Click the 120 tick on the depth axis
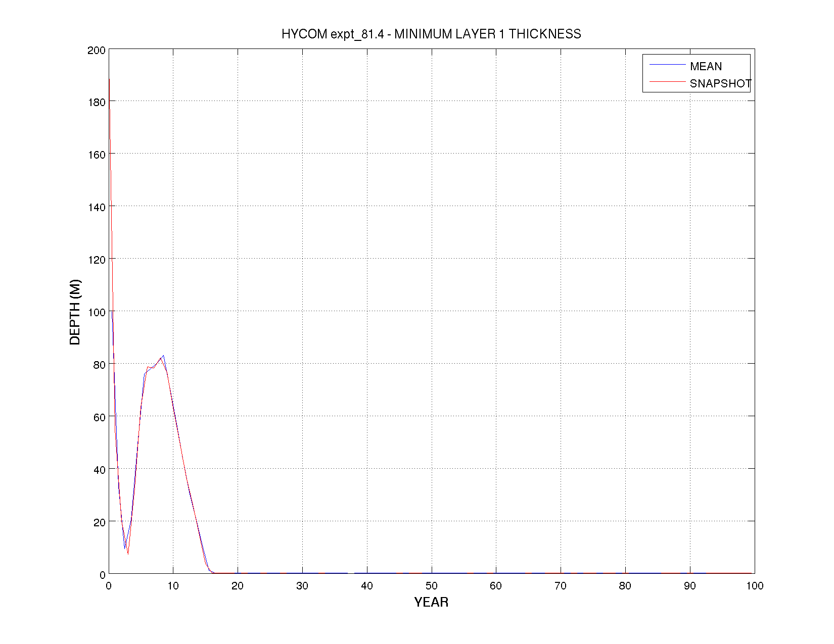This screenshot has width=834, height=644. tap(97, 260)
